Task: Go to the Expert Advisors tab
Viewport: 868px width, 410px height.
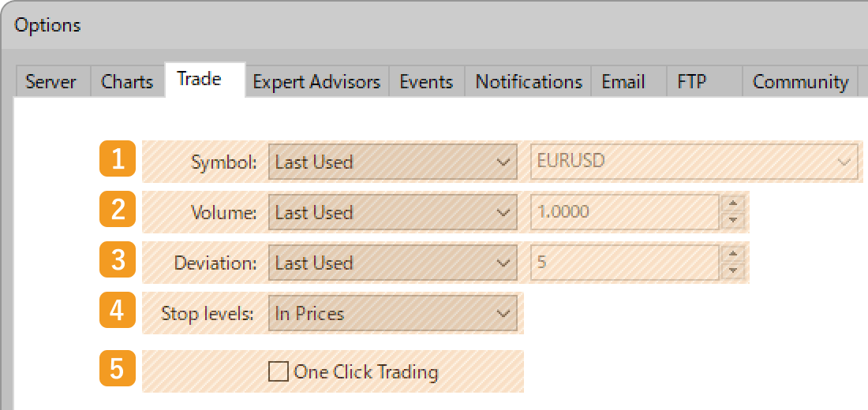Action: (x=316, y=82)
